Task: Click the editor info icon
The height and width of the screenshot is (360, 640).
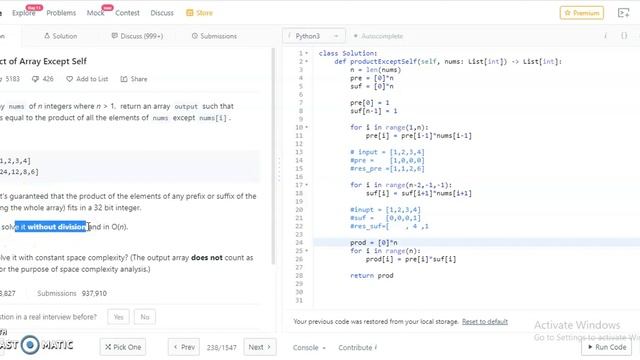Action: click(x=605, y=36)
